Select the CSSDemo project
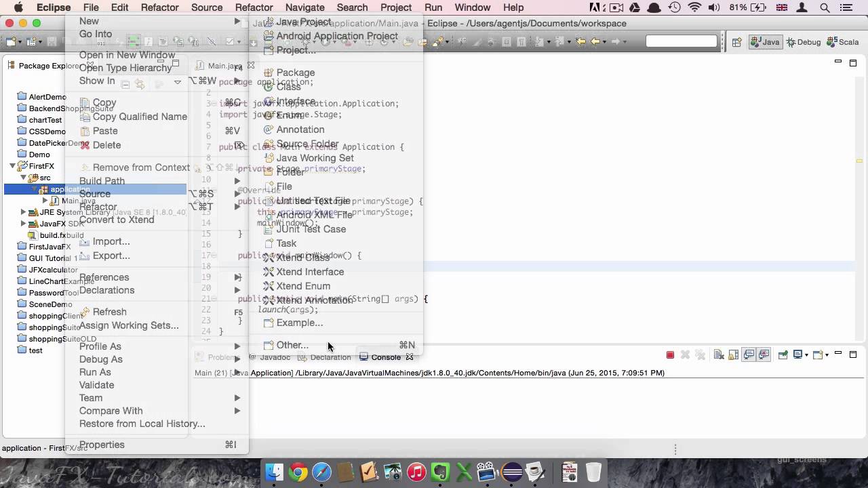868x488 pixels. pos(41,131)
